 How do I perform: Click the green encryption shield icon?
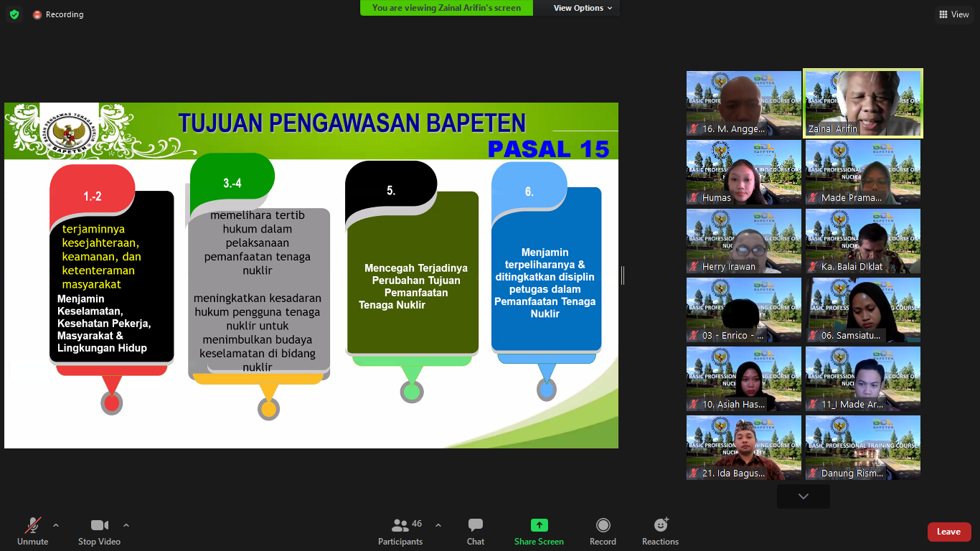pos(14,14)
